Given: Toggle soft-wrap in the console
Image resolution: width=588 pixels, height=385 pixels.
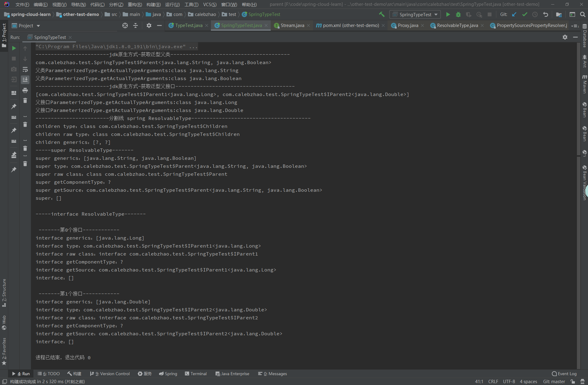Looking at the screenshot, I should click(x=25, y=69).
